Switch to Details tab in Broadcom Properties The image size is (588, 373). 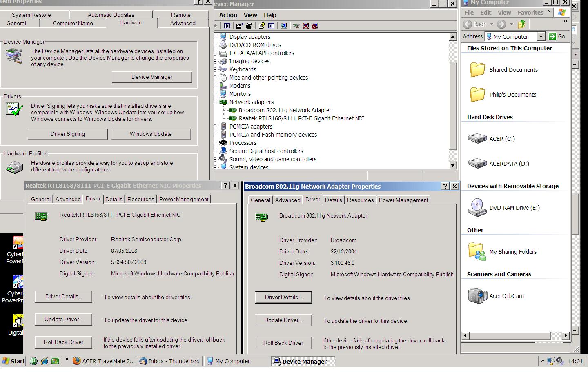(334, 200)
